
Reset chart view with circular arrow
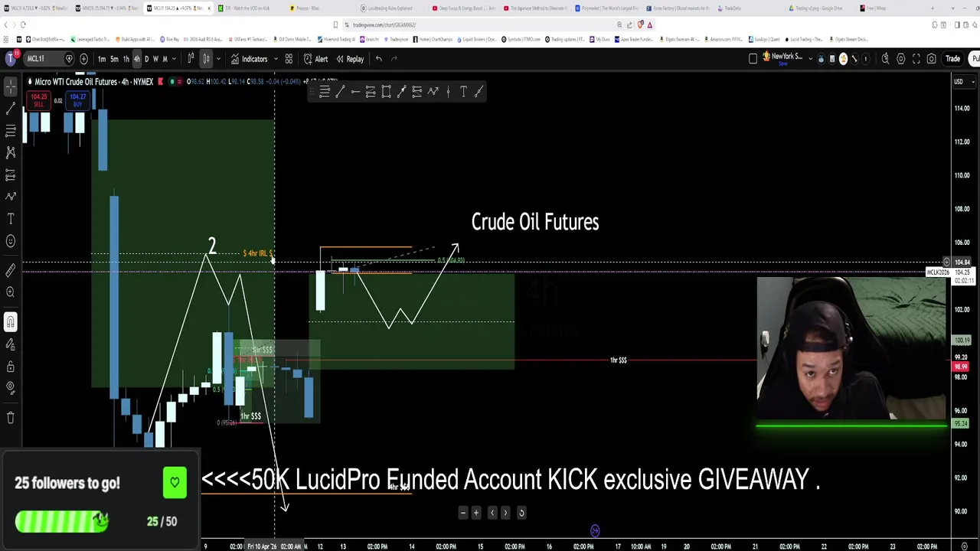521,513
